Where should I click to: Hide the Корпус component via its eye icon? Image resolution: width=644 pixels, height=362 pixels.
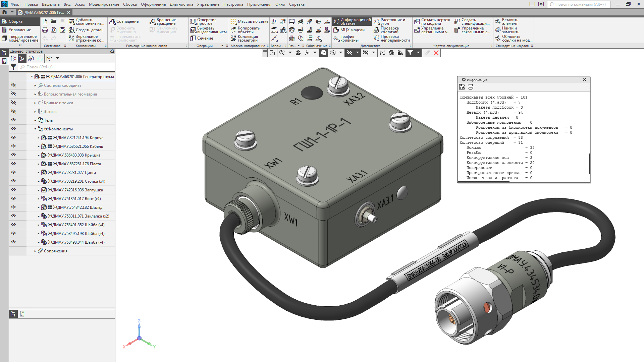coord(13,137)
